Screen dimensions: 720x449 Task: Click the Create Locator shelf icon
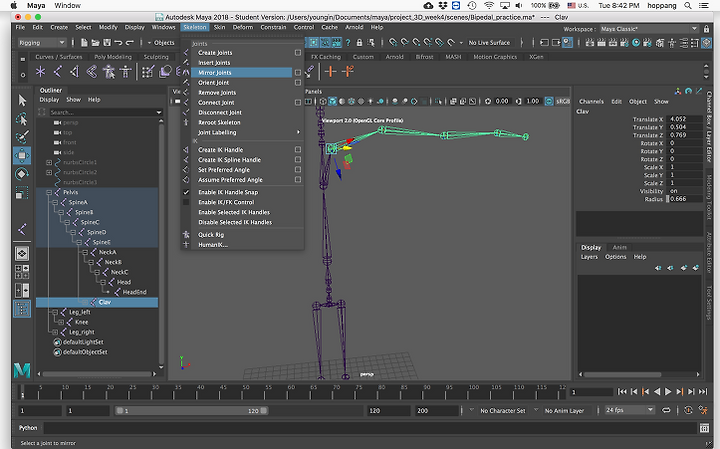[40, 72]
